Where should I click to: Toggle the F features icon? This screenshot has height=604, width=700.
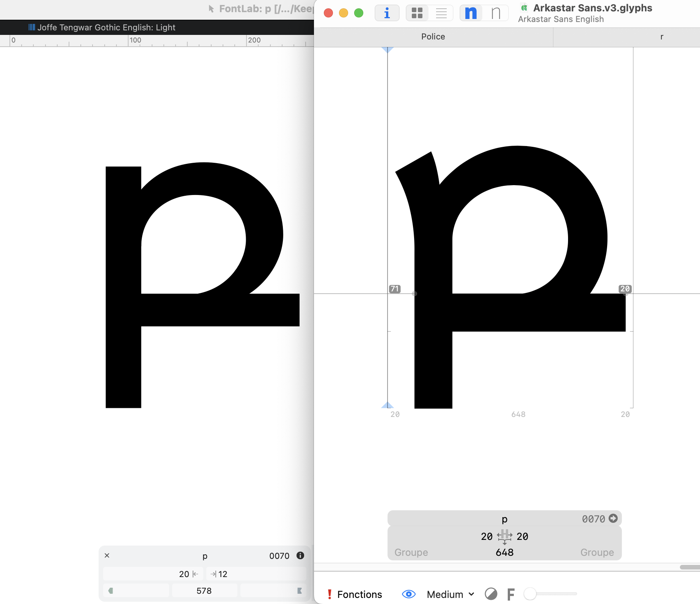tap(511, 594)
